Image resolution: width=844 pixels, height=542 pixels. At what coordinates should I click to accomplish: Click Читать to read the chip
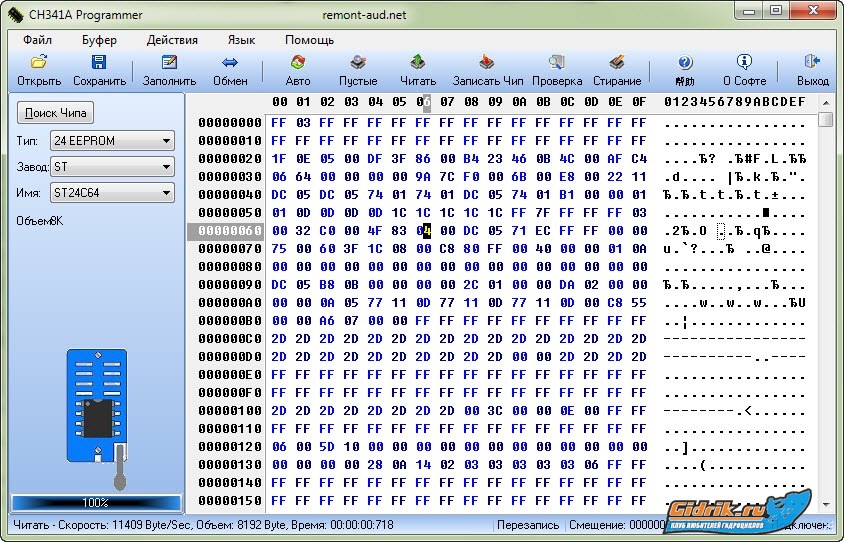[418, 63]
